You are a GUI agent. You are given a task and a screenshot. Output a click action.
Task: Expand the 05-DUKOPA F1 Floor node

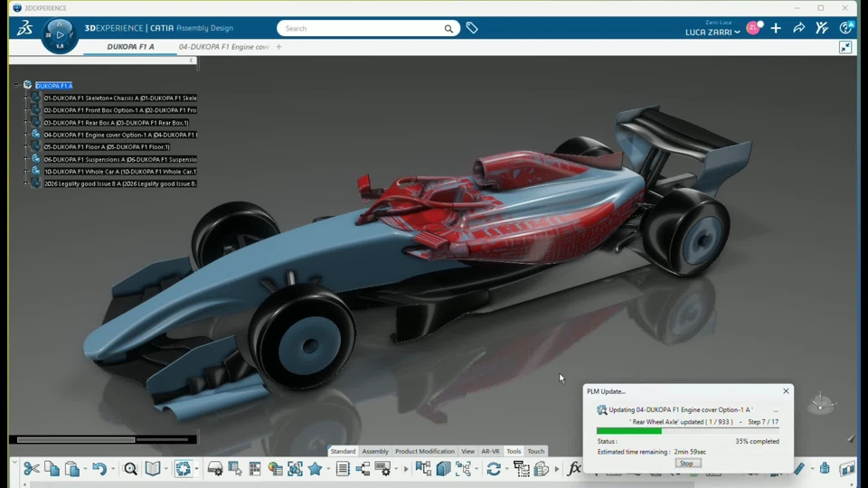(25, 146)
